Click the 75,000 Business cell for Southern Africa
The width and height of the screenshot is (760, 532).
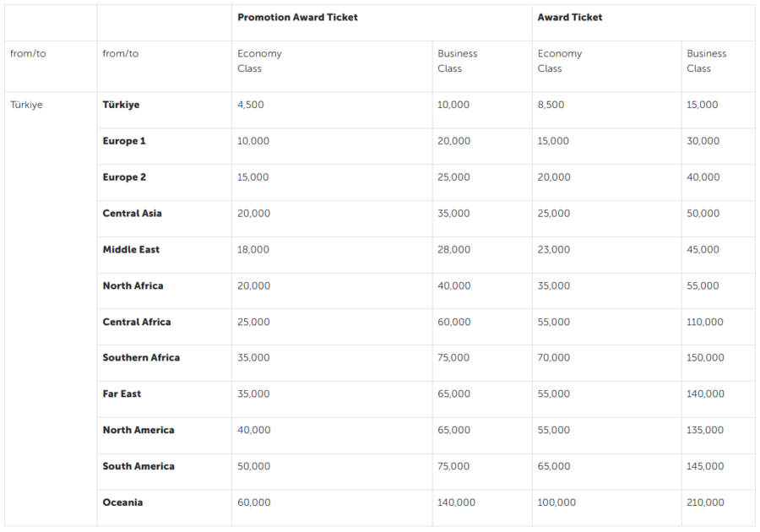click(453, 358)
